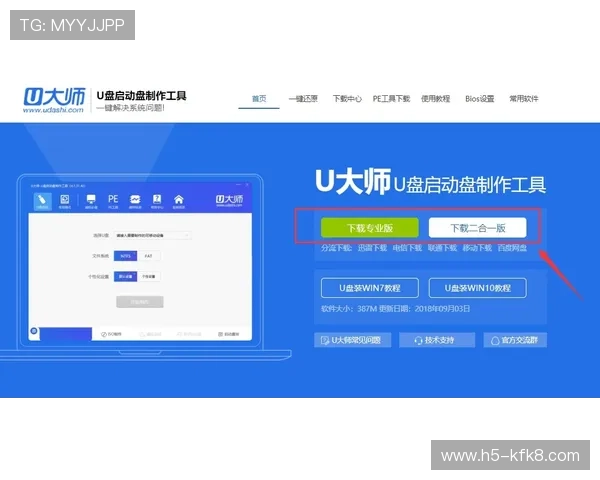Select the FAT file system option in the preview
The width and height of the screenshot is (600, 480).
[x=148, y=256]
